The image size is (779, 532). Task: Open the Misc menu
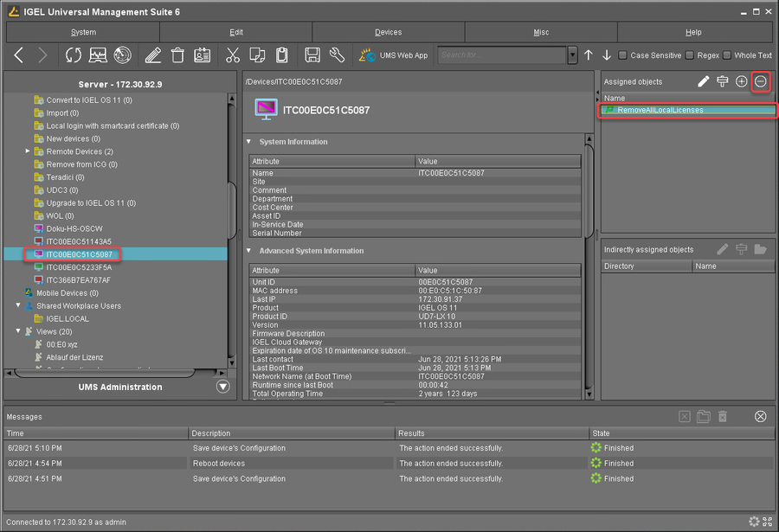click(x=541, y=32)
